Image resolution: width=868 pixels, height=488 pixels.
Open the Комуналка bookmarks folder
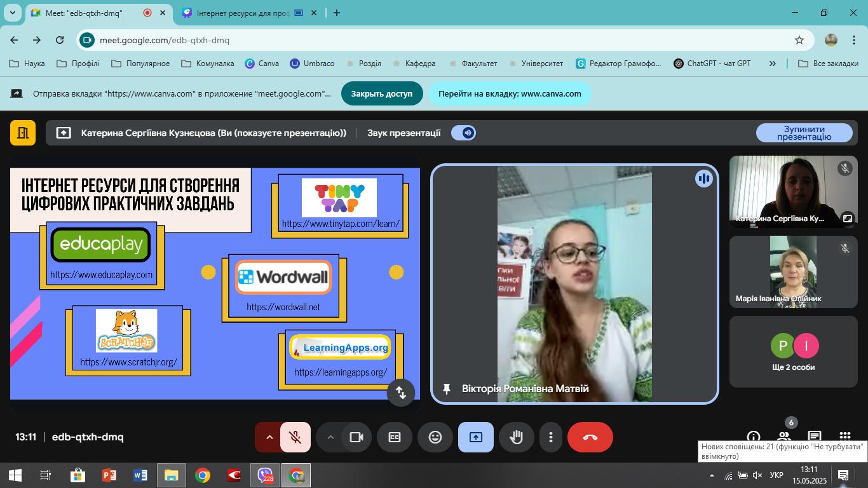[x=208, y=64]
